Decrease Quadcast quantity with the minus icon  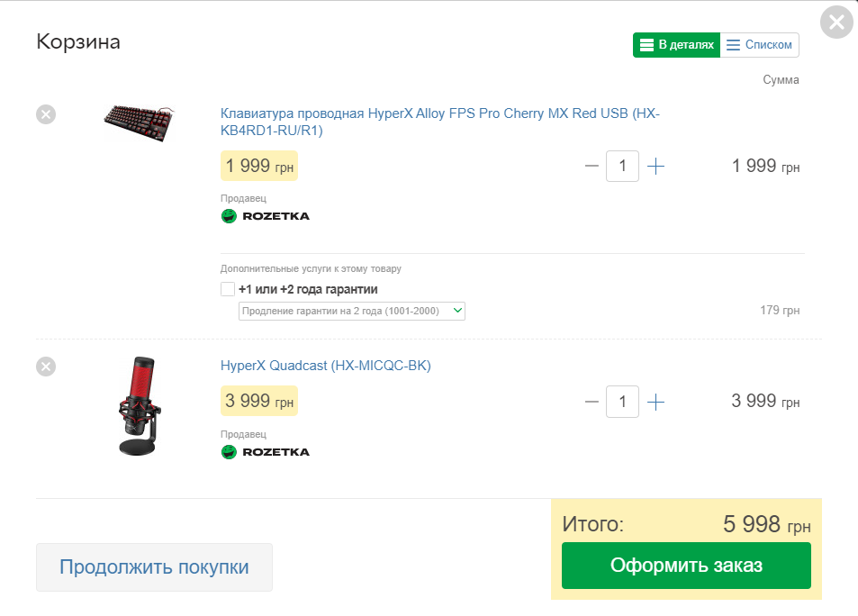pyautogui.click(x=592, y=402)
